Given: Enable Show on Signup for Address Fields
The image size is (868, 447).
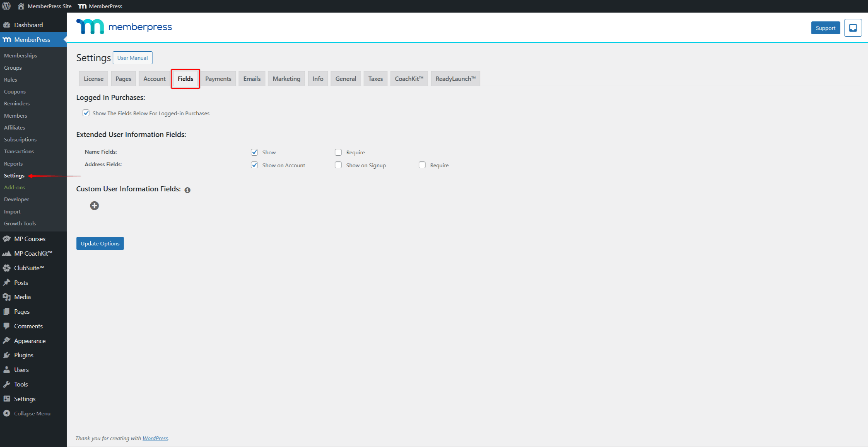Looking at the screenshot, I should coord(338,165).
